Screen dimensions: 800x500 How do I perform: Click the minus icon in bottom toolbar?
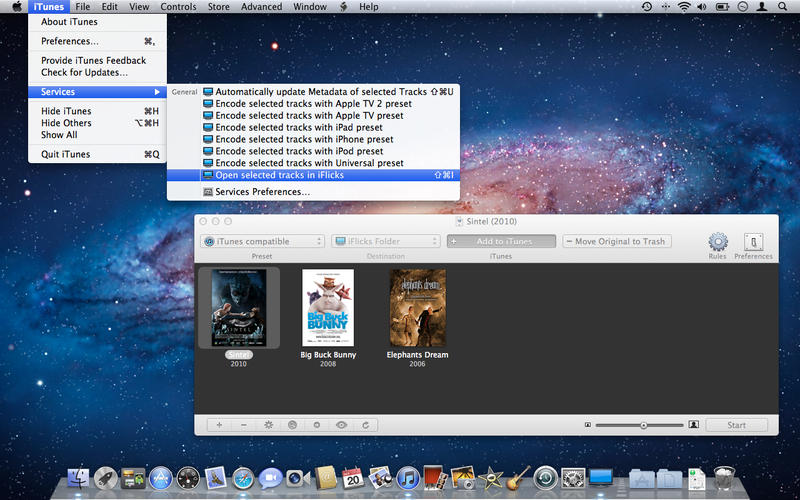click(244, 425)
